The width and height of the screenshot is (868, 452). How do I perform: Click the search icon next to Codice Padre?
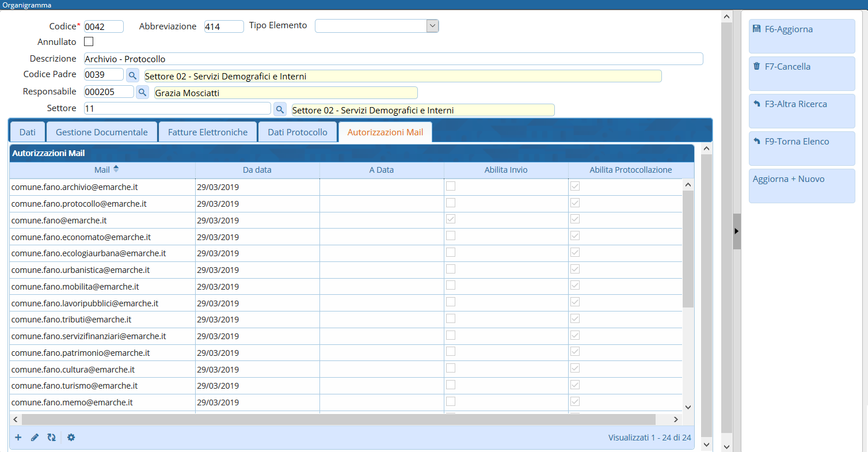(132, 75)
